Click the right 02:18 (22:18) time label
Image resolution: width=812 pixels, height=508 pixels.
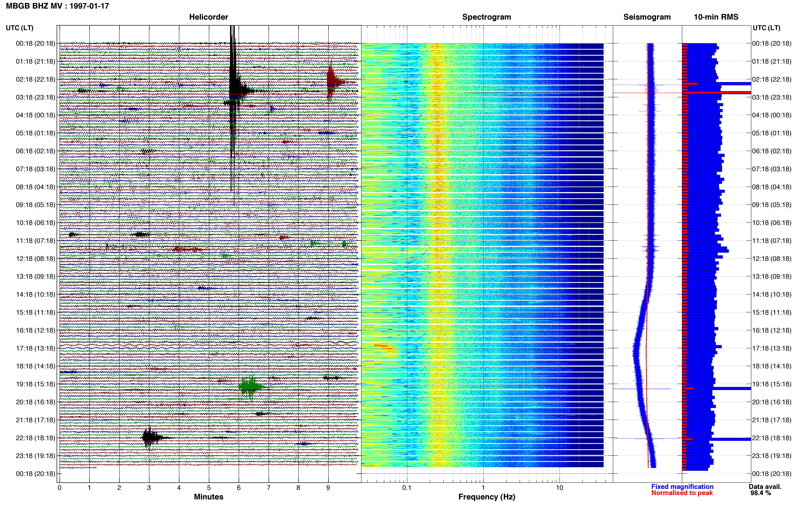click(x=772, y=79)
